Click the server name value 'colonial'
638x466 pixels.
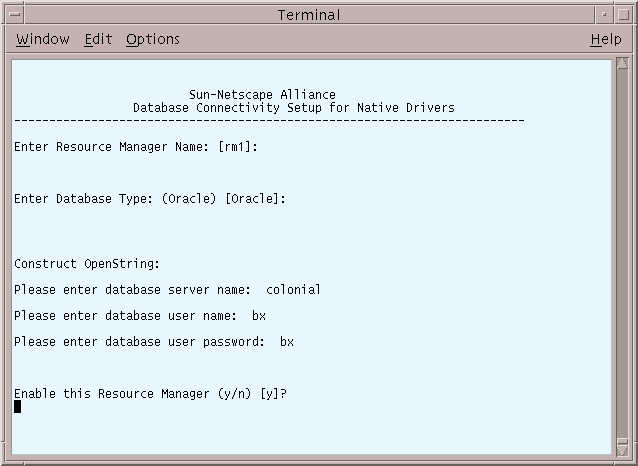coord(293,290)
